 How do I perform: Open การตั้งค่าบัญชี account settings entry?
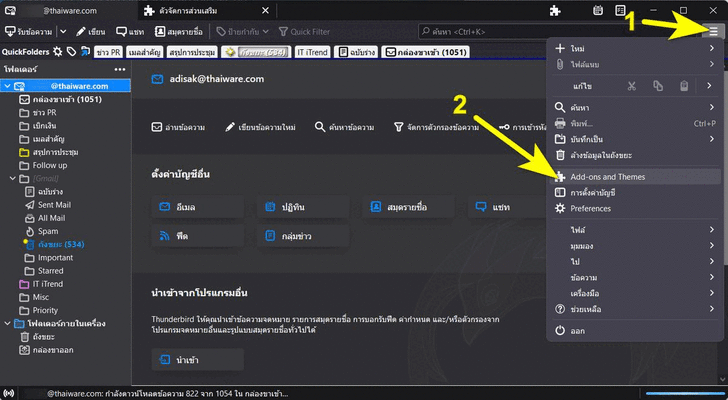click(x=635, y=193)
